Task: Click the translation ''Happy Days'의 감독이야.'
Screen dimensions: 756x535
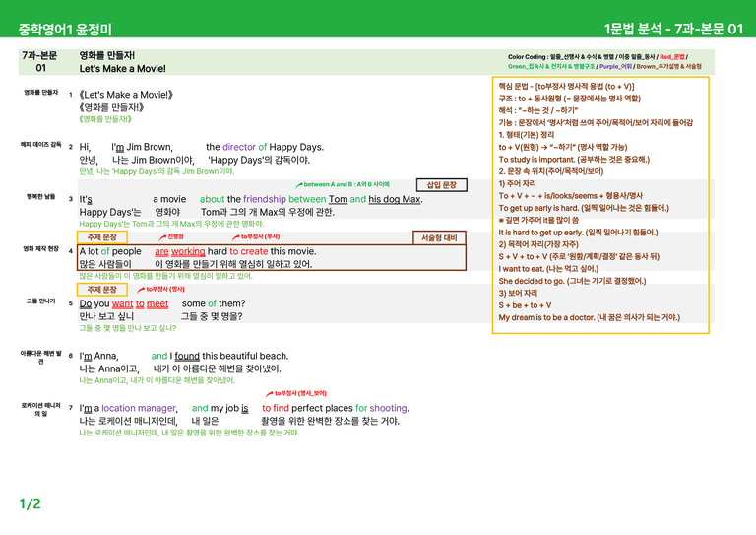Action: [x=259, y=160]
